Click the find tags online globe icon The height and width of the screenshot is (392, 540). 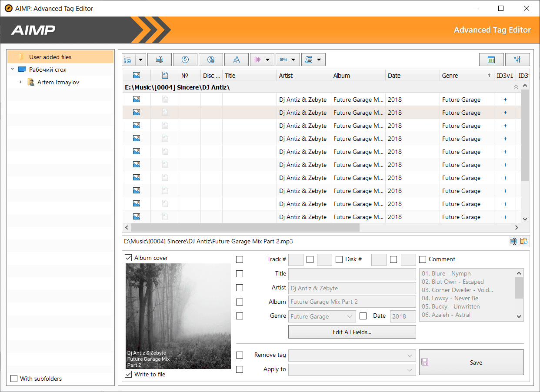[211, 60]
